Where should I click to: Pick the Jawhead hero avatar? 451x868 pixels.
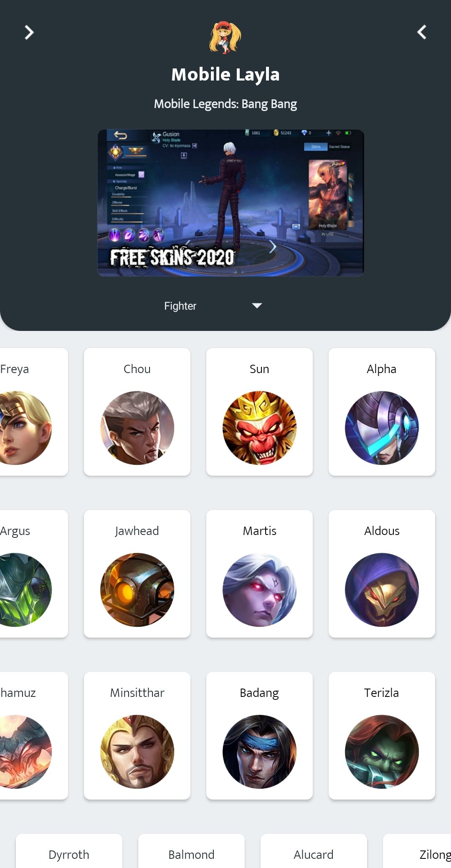coord(137,590)
